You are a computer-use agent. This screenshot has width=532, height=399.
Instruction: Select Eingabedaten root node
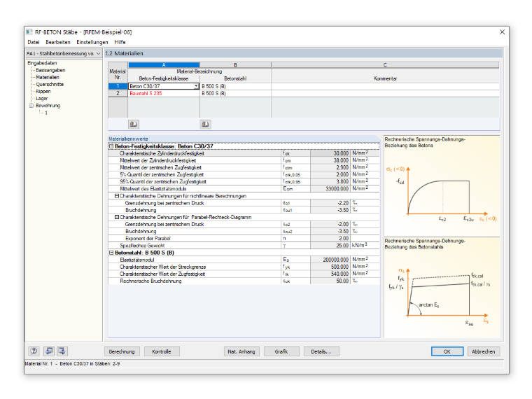coord(42,63)
